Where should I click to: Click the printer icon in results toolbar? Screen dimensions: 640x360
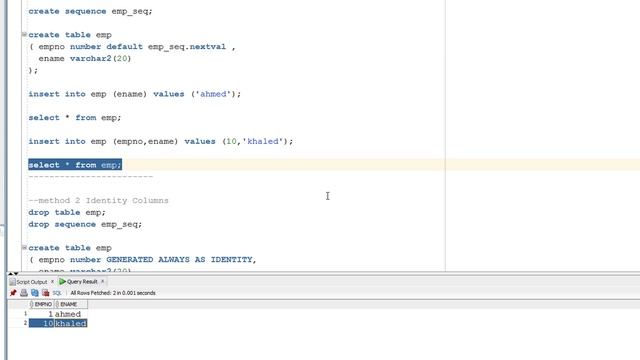pyautogui.click(x=24, y=293)
